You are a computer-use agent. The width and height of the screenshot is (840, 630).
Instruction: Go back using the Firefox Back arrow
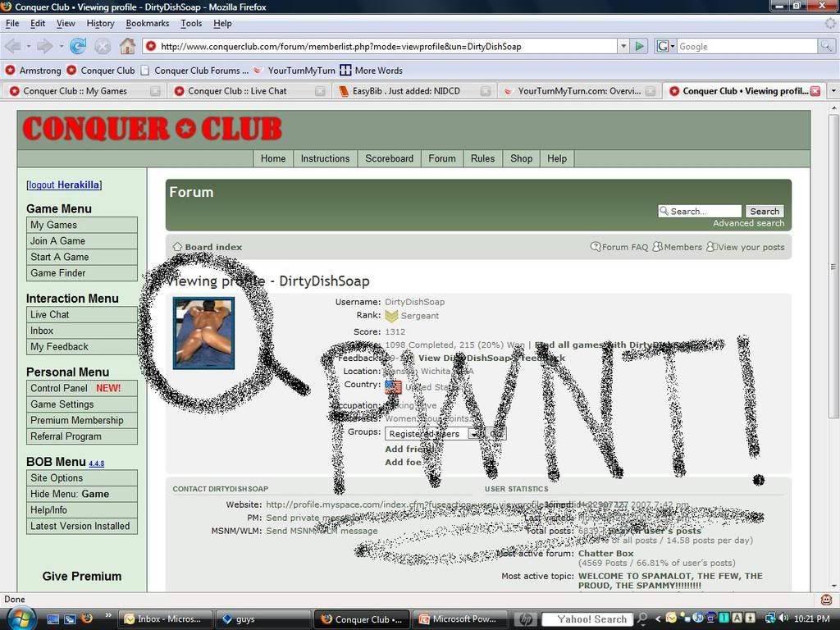[12, 47]
